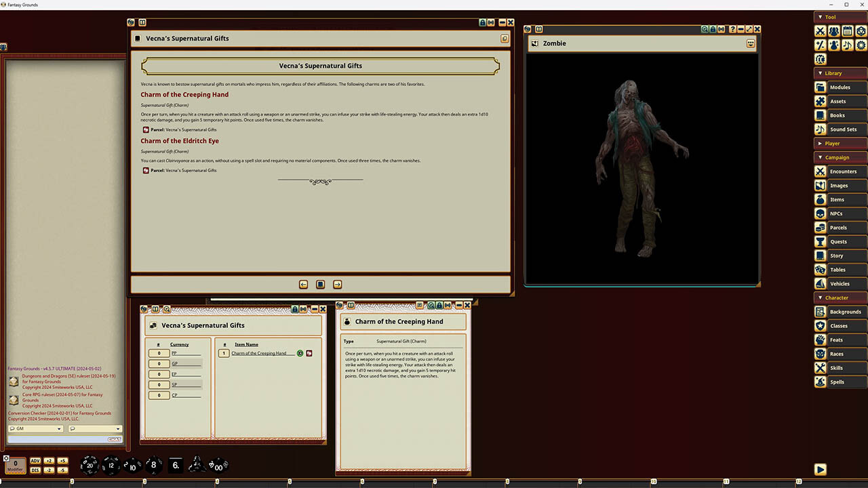Open the Charm of the Eldritch Eye parcel link
The image size is (868, 488).
tap(146, 171)
